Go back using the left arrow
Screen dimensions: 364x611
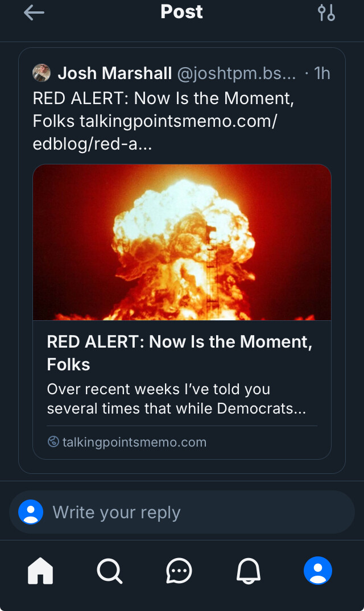(x=34, y=13)
